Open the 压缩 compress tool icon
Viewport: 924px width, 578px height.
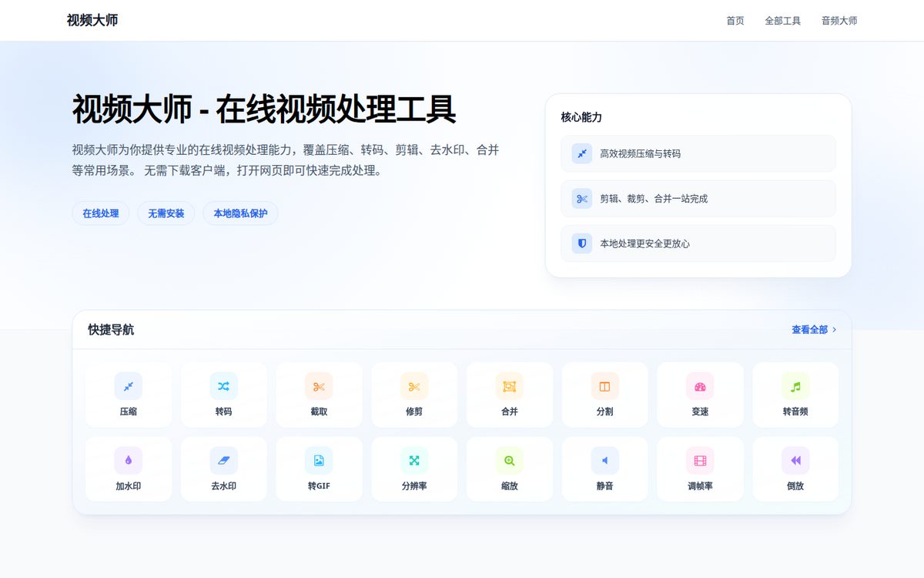coord(129,386)
